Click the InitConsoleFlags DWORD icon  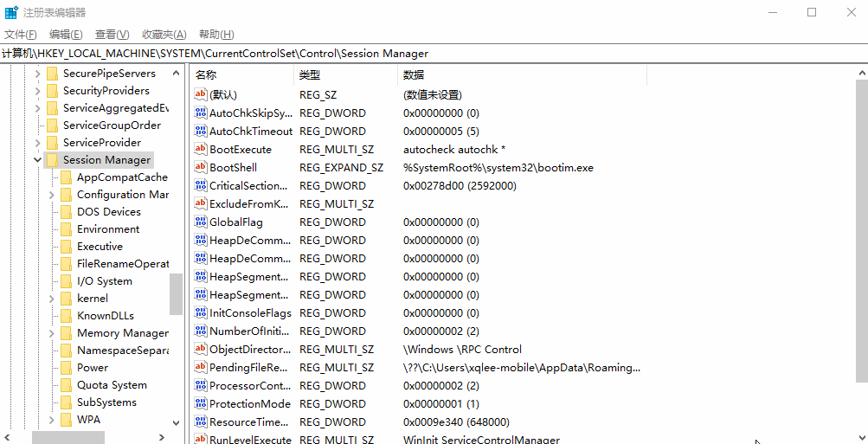[x=201, y=312]
